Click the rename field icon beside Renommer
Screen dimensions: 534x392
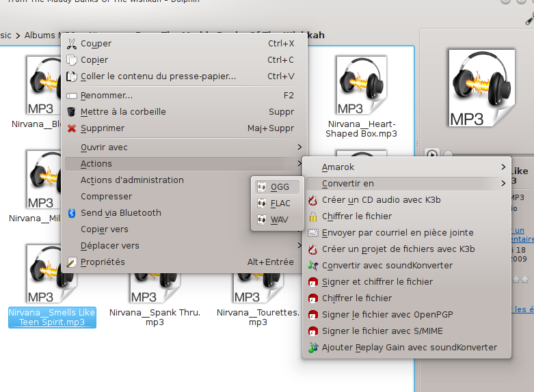72,96
